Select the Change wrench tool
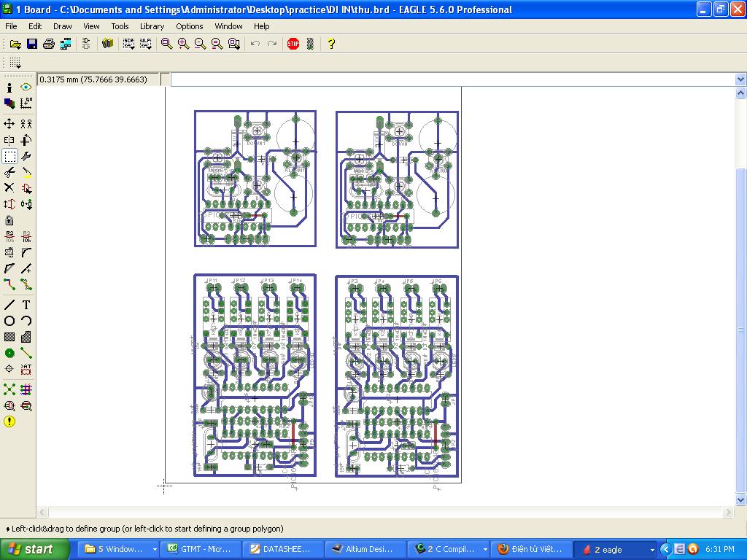The height and width of the screenshot is (560, 747). [x=26, y=156]
